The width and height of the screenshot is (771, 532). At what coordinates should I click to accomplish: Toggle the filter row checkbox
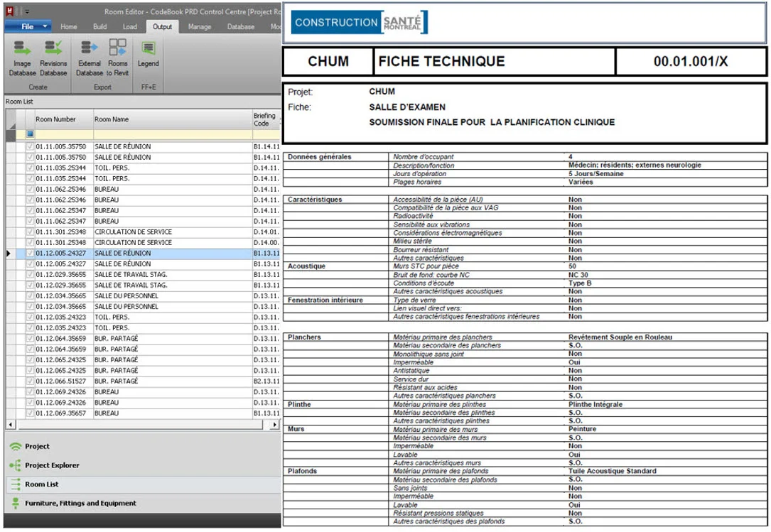(x=30, y=134)
